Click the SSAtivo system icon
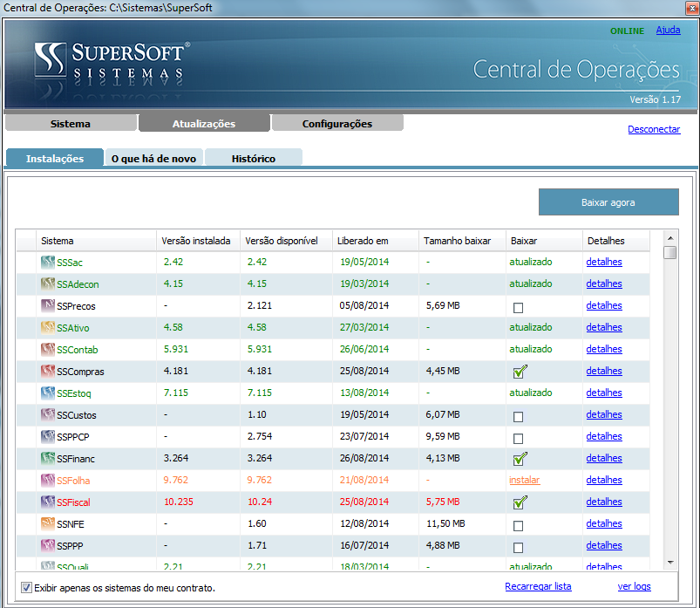700x608 pixels. 48,327
